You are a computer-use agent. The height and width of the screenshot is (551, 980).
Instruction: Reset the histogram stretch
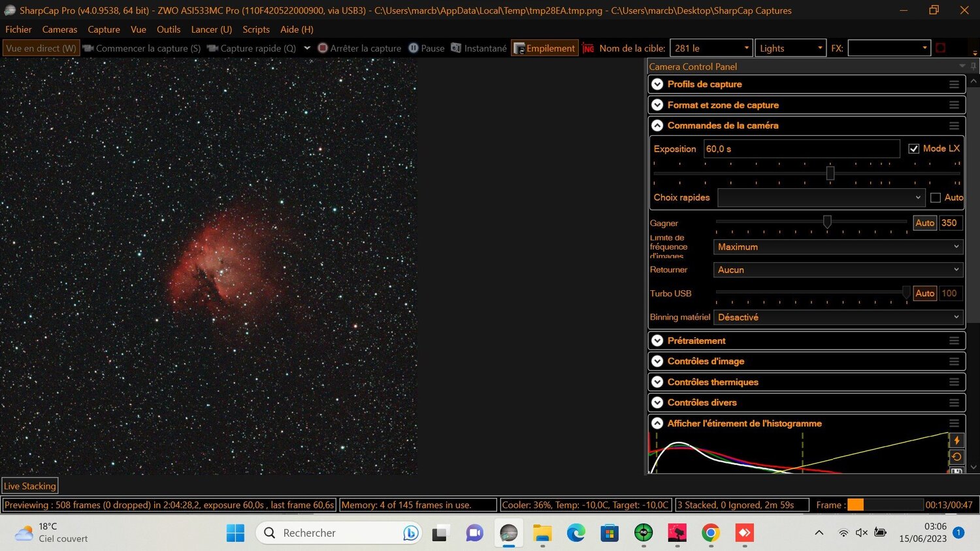(x=956, y=457)
